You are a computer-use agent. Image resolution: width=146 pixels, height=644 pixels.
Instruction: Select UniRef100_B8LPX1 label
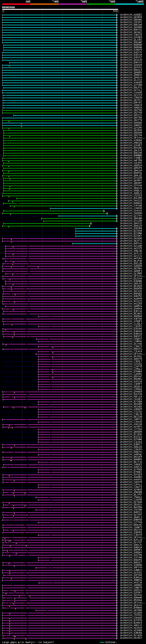pyautogui.click(x=131, y=88)
